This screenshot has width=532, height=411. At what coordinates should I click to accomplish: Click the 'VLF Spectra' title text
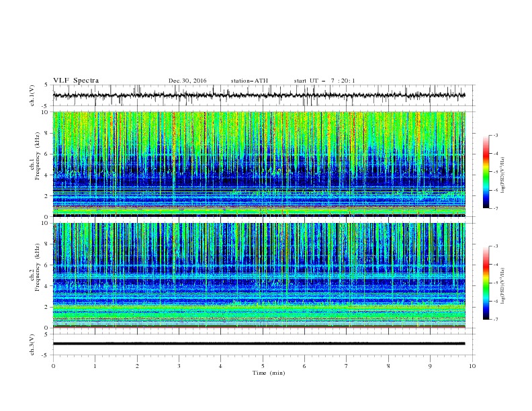tap(76, 81)
